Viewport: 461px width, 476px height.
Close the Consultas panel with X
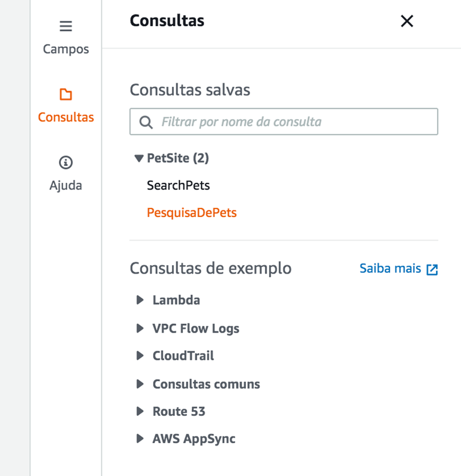(407, 21)
